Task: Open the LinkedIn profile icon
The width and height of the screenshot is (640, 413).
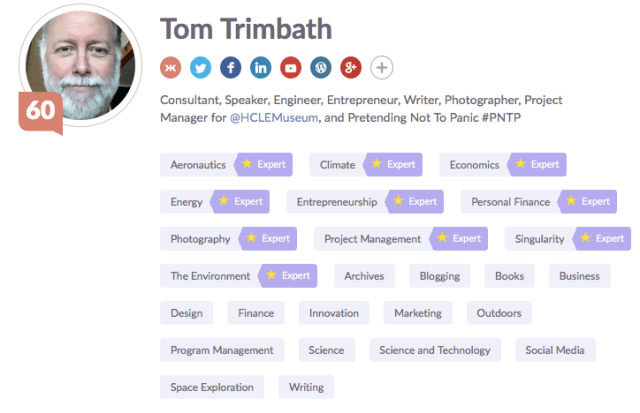Action: click(261, 68)
